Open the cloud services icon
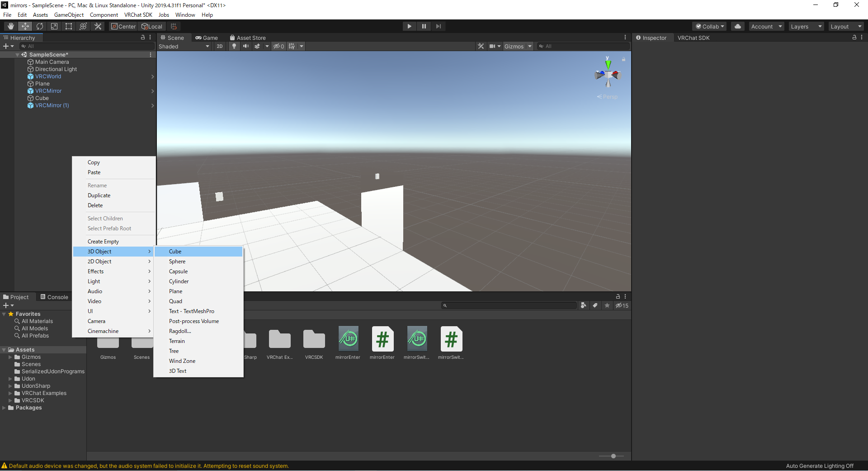Screen dimensions: 868x471 tap(738, 26)
